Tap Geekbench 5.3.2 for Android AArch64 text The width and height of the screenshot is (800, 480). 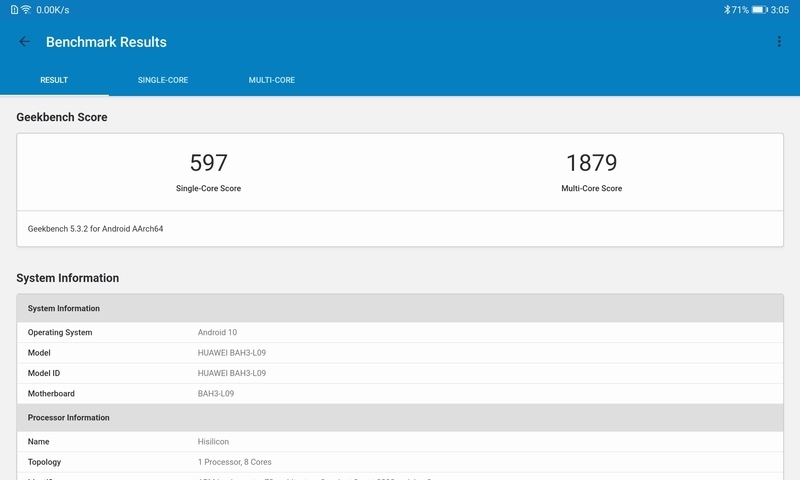click(x=95, y=229)
